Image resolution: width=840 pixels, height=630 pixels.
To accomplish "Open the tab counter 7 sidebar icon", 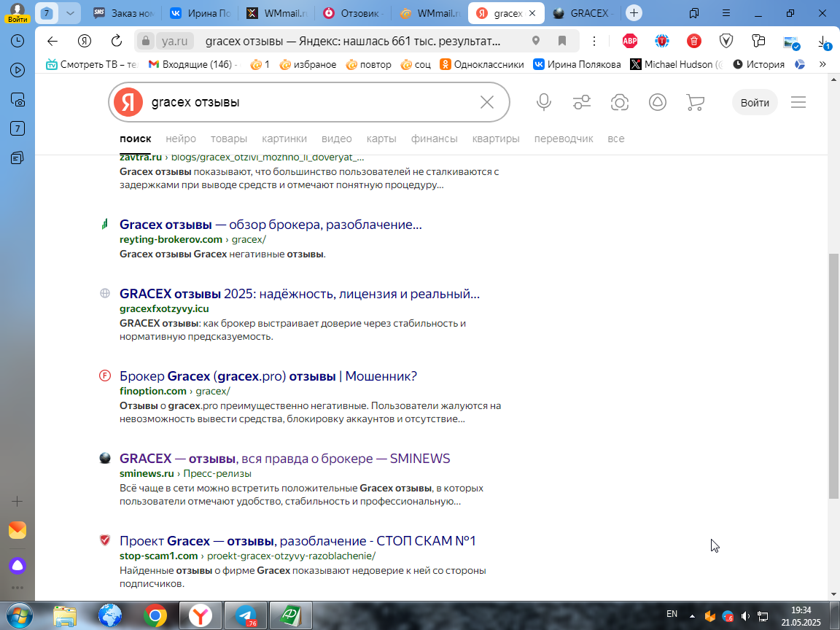I will pyautogui.click(x=17, y=128).
